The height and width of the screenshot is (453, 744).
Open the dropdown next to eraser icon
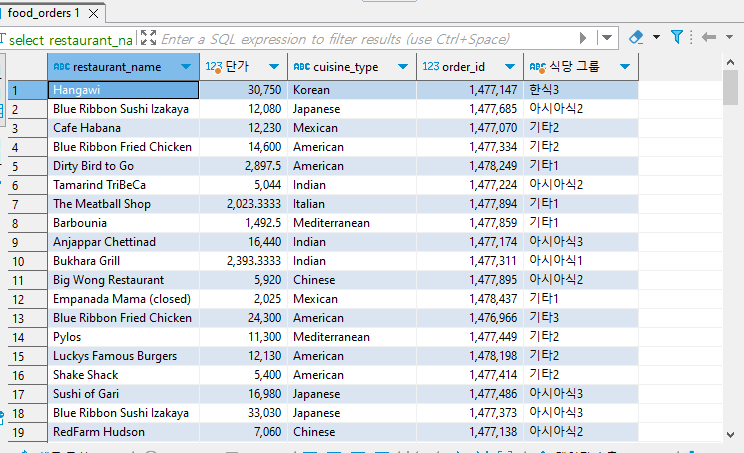coord(656,37)
